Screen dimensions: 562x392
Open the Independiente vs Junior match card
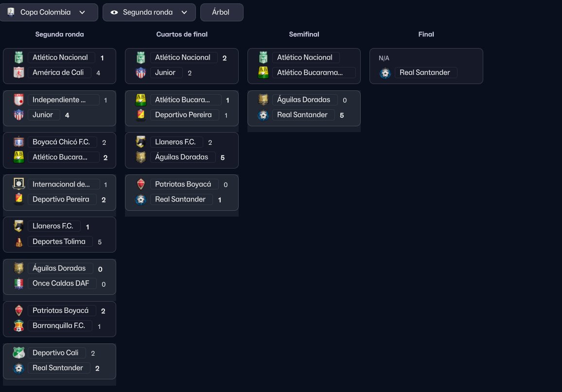click(59, 108)
